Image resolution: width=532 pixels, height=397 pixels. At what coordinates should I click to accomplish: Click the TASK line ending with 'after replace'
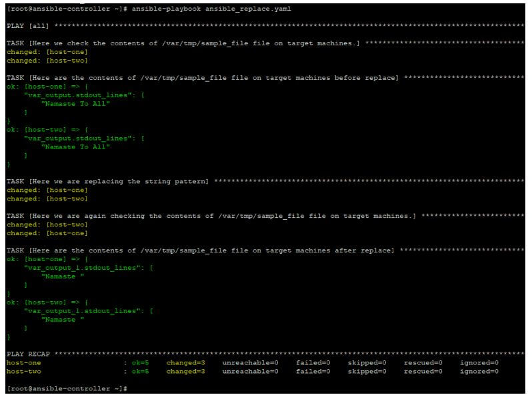199,250
